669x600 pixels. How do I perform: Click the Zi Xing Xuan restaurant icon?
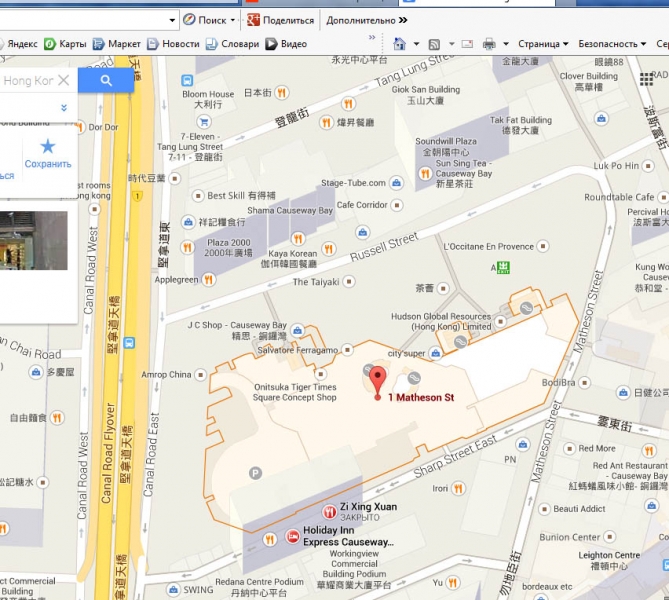coord(329,512)
